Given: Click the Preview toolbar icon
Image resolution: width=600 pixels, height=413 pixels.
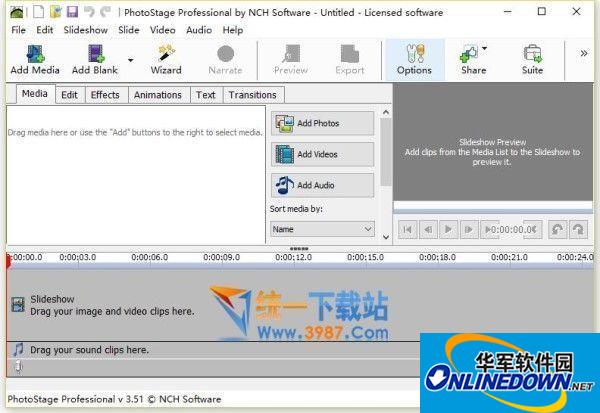Looking at the screenshot, I should click(291, 59).
